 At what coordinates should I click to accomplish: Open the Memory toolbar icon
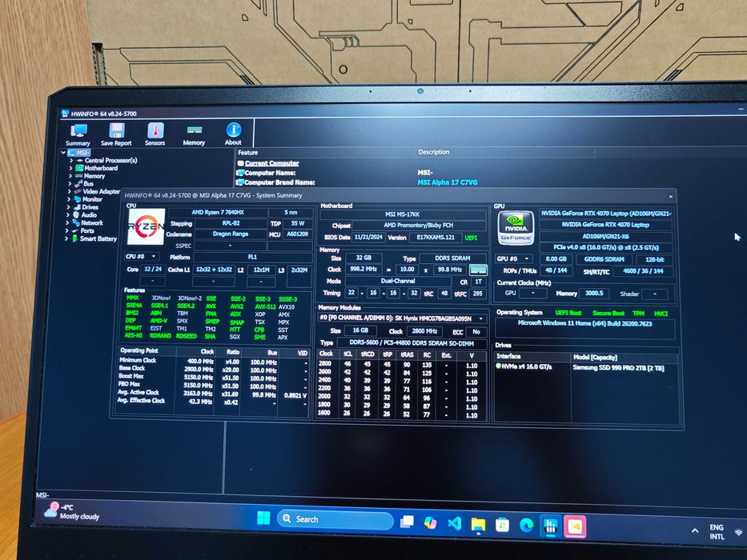click(194, 134)
